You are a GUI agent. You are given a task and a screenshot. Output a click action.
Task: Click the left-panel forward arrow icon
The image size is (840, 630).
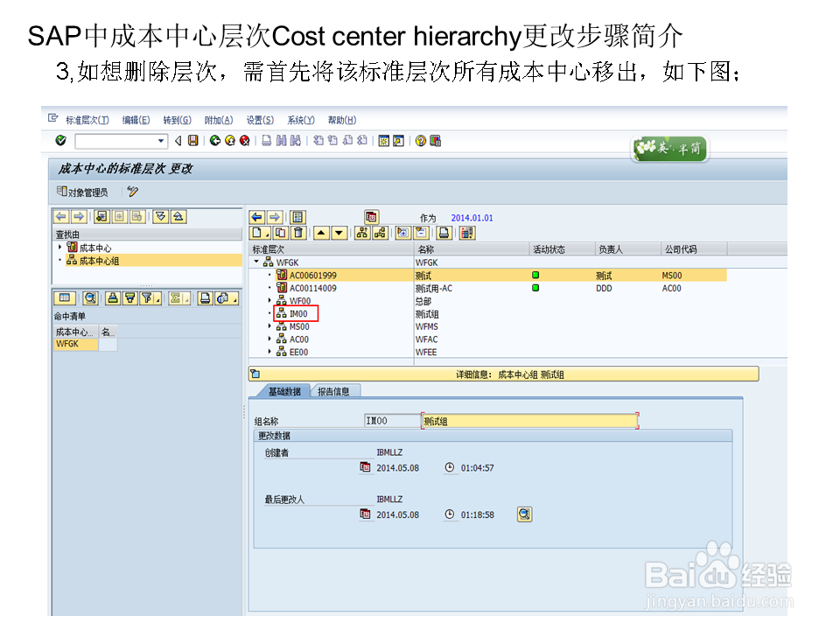pos(79,216)
